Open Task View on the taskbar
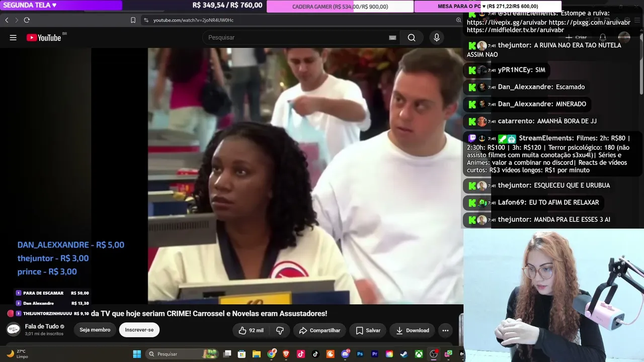Screen dimensions: 644x362 point(227,354)
